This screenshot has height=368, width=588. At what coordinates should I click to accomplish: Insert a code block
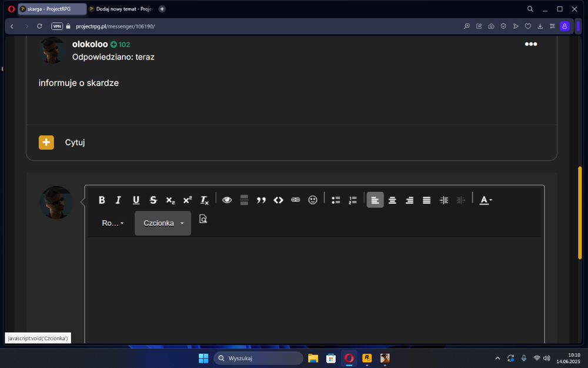click(278, 200)
